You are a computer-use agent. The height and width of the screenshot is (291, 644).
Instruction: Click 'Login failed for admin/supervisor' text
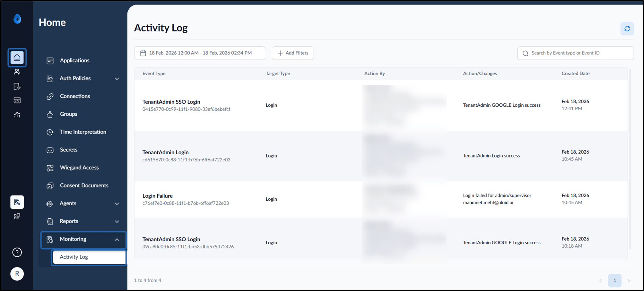click(x=497, y=196)
